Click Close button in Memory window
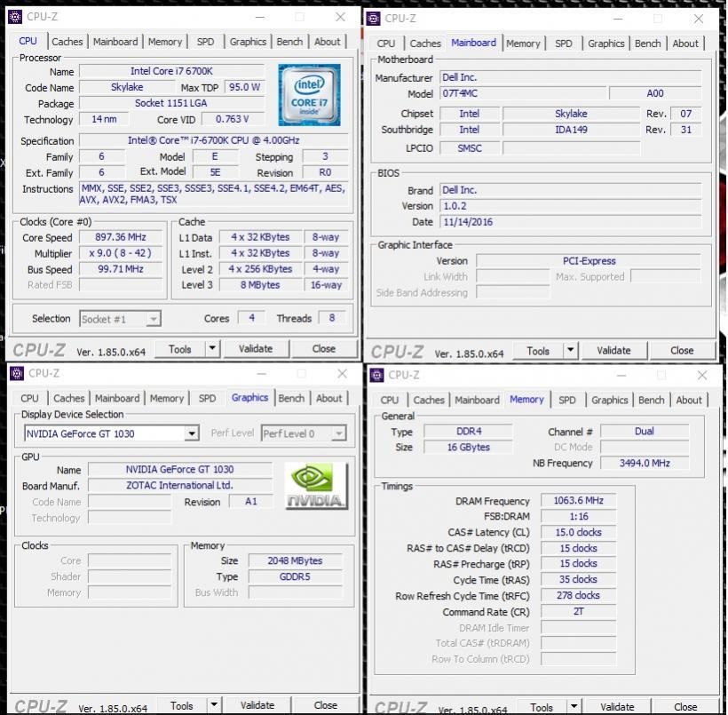This screenshot has width=728, height=715. pos(685,707)
